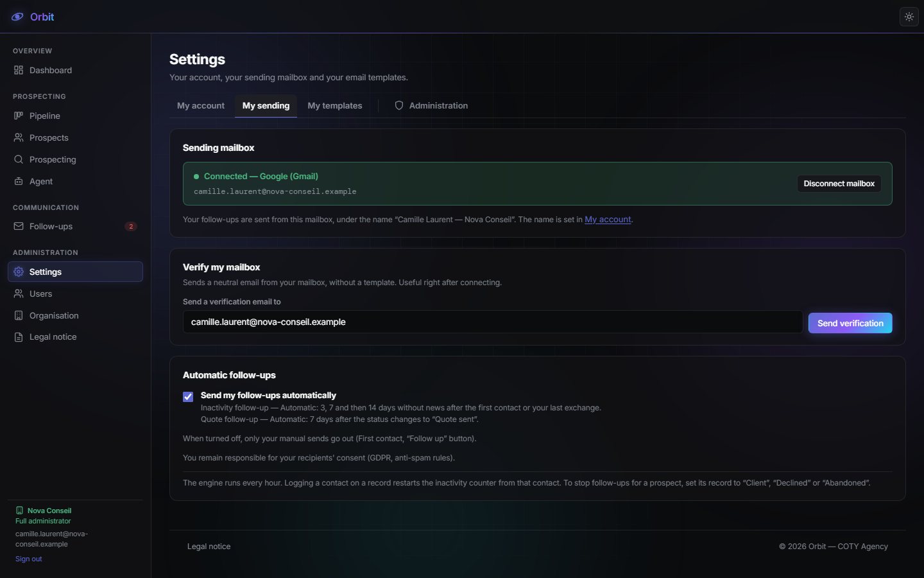Open Organisation via its building icon
The height and width of the screenshot is (578, 924).
pyautogui.click(x=19, y=315)
